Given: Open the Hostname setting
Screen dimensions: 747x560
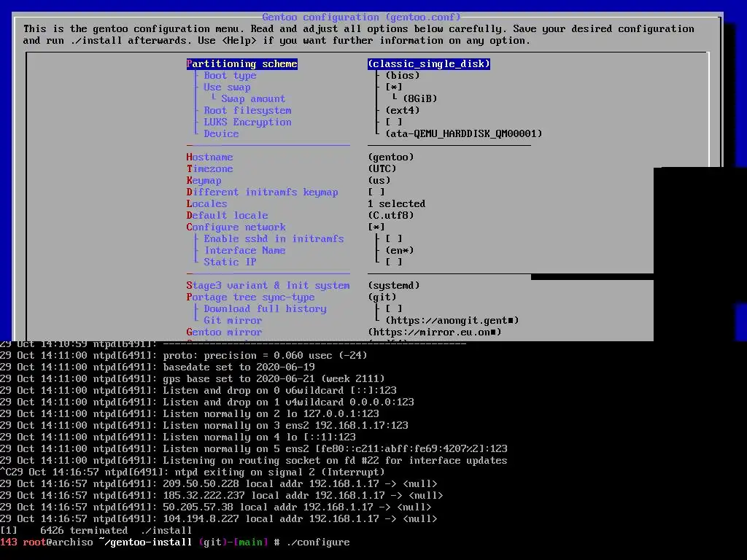Looking at the screenshot, I should (209, 157).
